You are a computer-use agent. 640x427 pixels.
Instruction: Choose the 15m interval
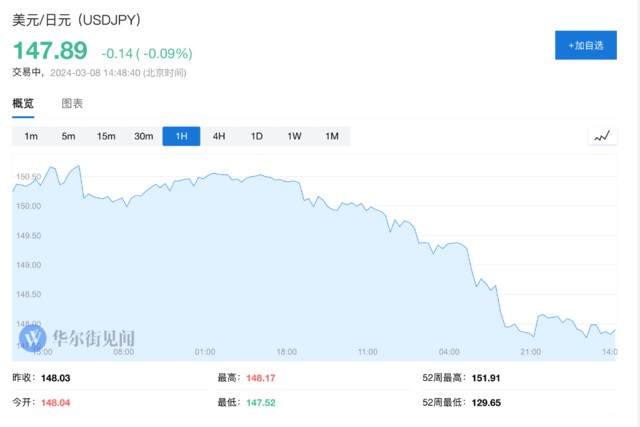[x=106, y=136]
